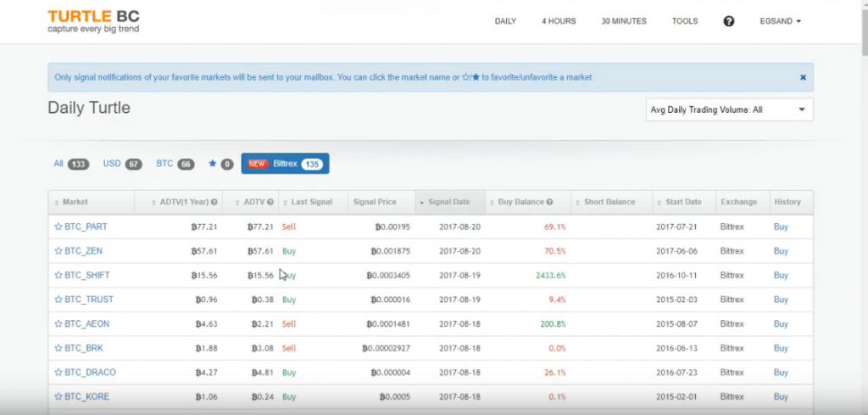The image size is (868, 415).
Task: Select the Buy signal in BTC_ZEN row
Action: pyautogui.click(x=289, y=251)
